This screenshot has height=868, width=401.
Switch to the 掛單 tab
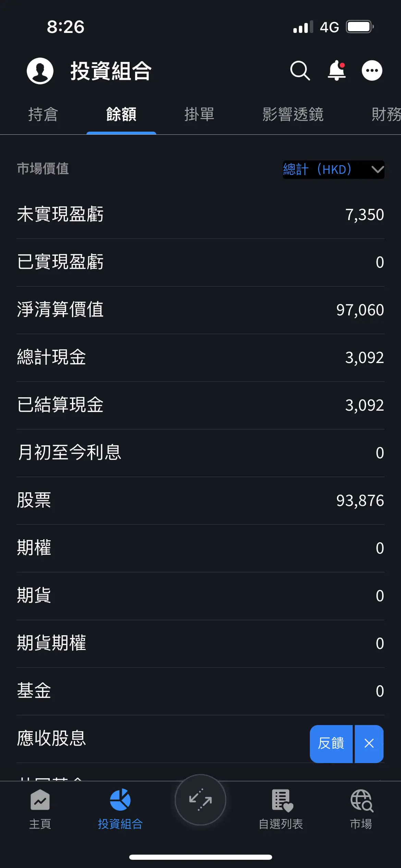point(199,114)
